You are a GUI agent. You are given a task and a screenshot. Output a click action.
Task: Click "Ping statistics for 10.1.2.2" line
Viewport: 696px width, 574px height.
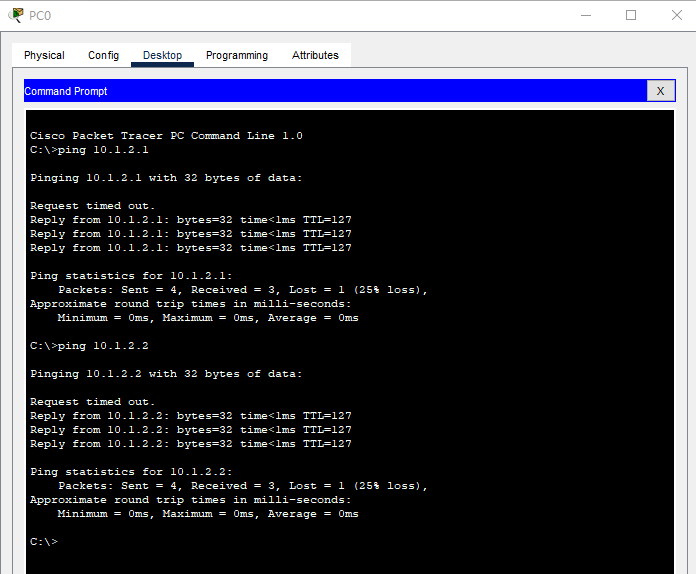pyautogui.click(x=131, y=472)
